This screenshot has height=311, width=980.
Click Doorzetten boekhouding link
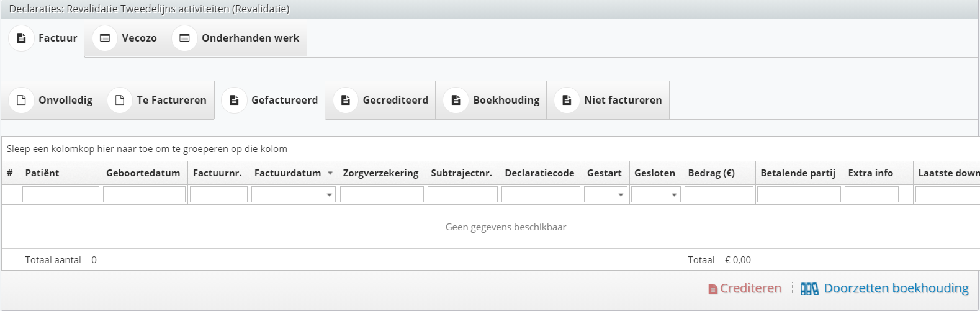click(896, 288)
